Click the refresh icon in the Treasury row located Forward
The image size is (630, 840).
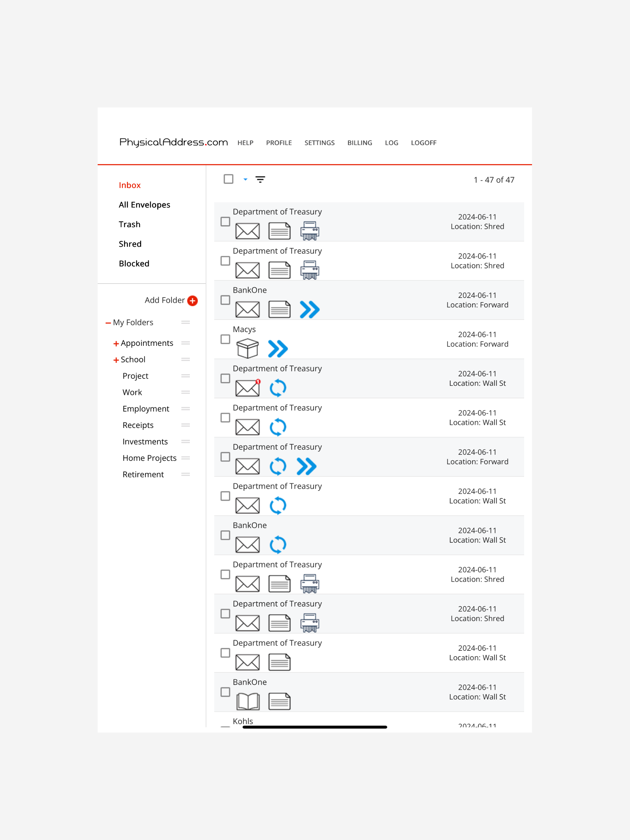pyautogui.click(x=278, y=466)
